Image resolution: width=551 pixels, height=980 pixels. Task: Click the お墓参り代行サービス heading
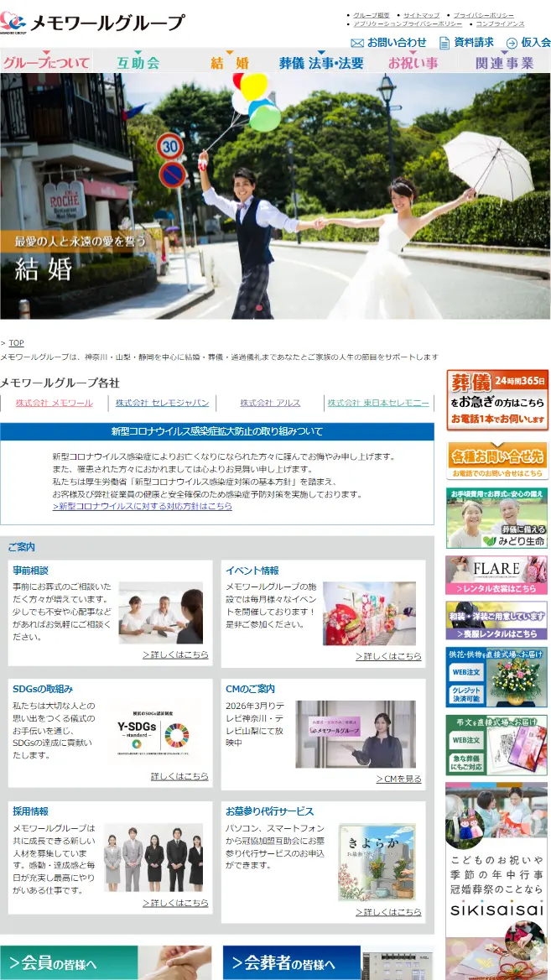pos(270,811)
